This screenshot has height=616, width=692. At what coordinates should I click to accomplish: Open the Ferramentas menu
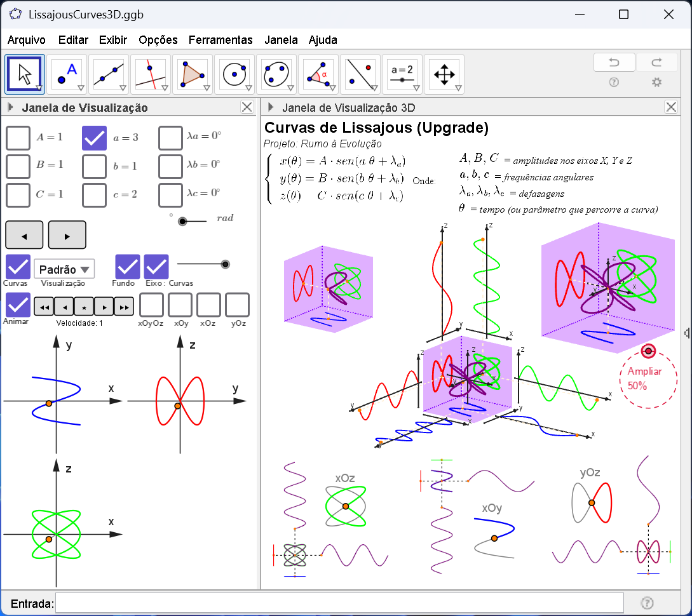pyautogui.click(x=220, y=40)
